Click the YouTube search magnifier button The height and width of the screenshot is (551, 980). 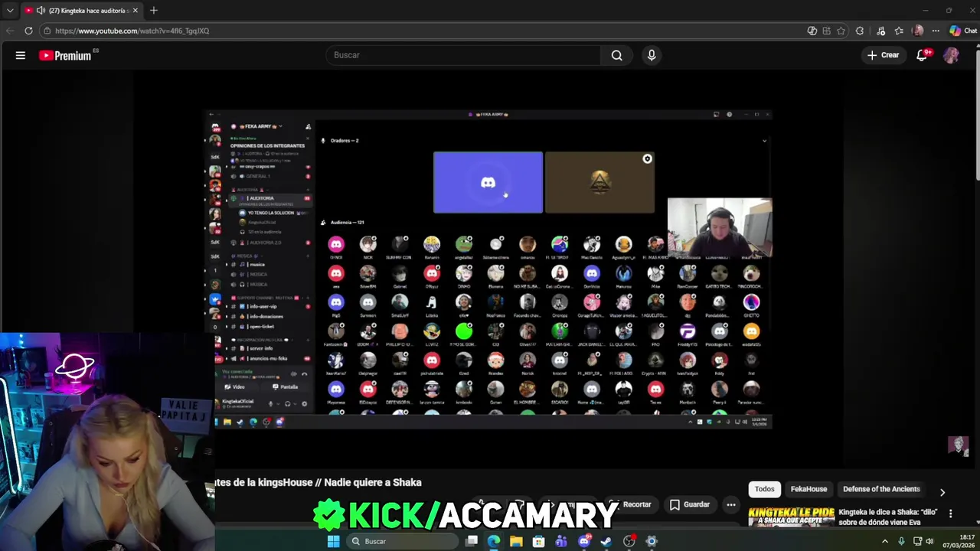[616, 55]
